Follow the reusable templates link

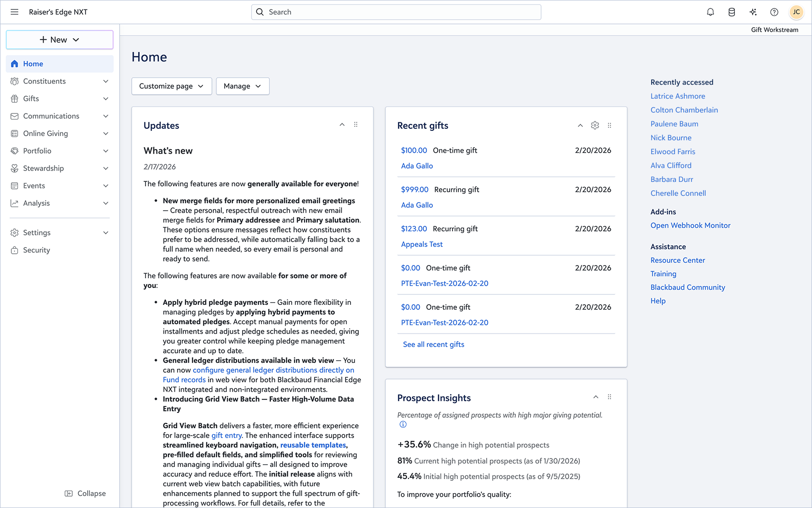click(x=313, y=445)
